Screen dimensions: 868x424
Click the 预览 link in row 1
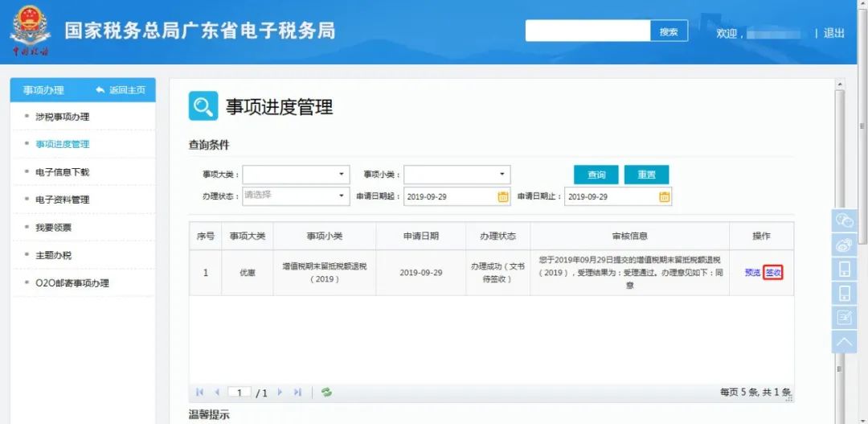(x=752, y=273)
